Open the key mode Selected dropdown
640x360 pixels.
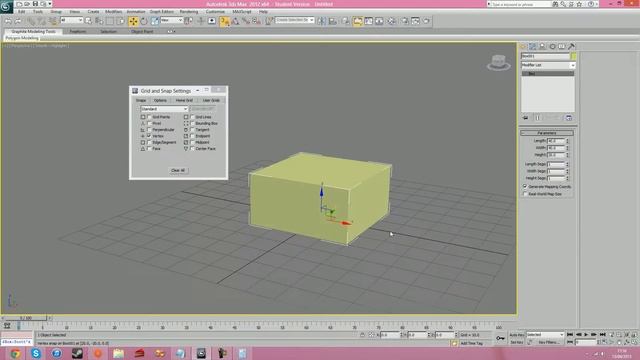pyautogui.click(x=545, y=335)
